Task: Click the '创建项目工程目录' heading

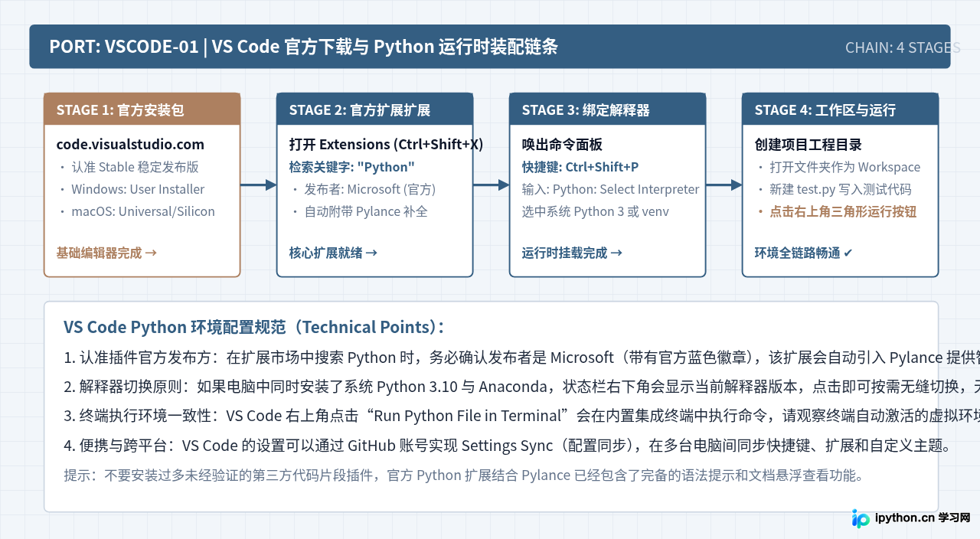Action: pos(808,145)
